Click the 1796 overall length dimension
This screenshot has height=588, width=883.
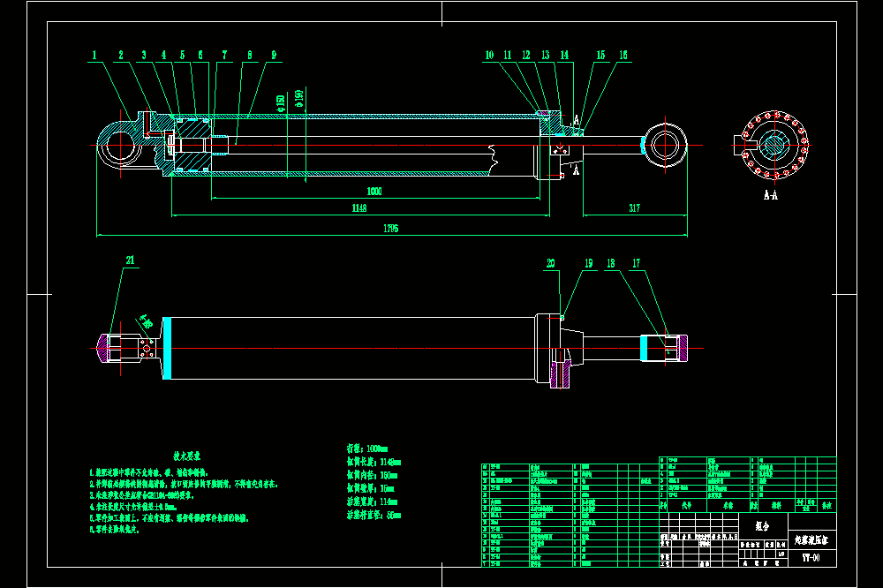coord(391,229)
